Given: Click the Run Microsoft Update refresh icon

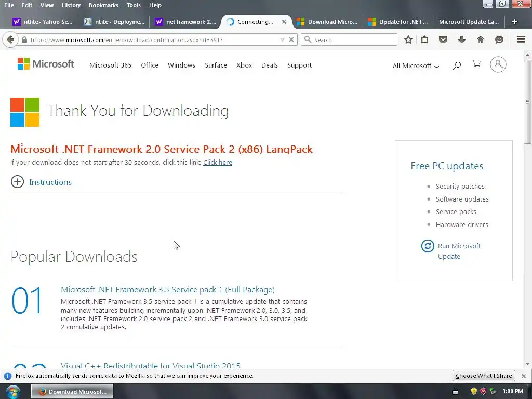Looking at the screenshot, I should click(428, 246).
